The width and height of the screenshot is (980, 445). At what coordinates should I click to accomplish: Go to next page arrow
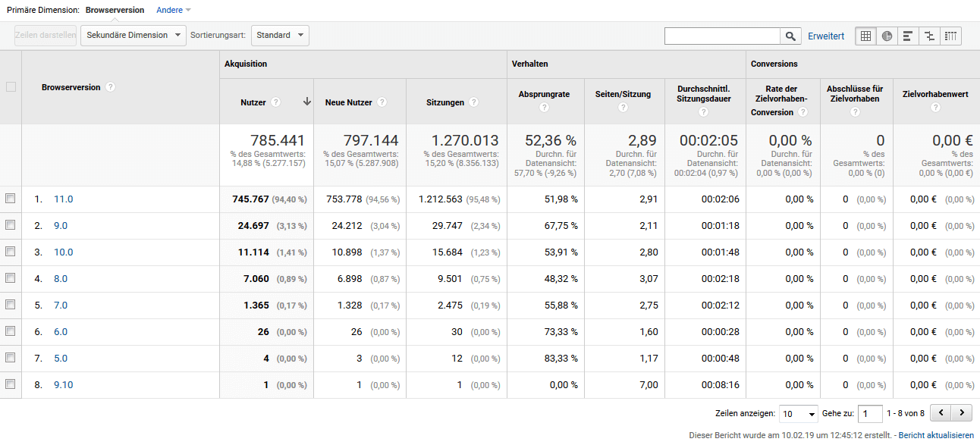pyautogui.click(x=962, y=413)
